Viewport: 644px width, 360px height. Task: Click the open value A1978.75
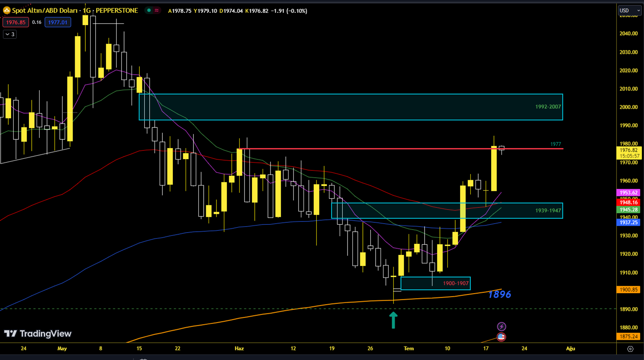[180, 11]
